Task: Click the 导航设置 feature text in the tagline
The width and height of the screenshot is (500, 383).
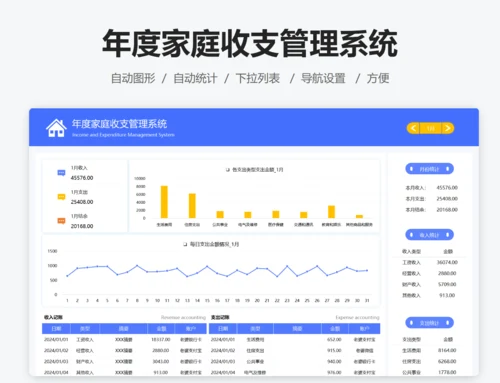Action: pos(323,78)
